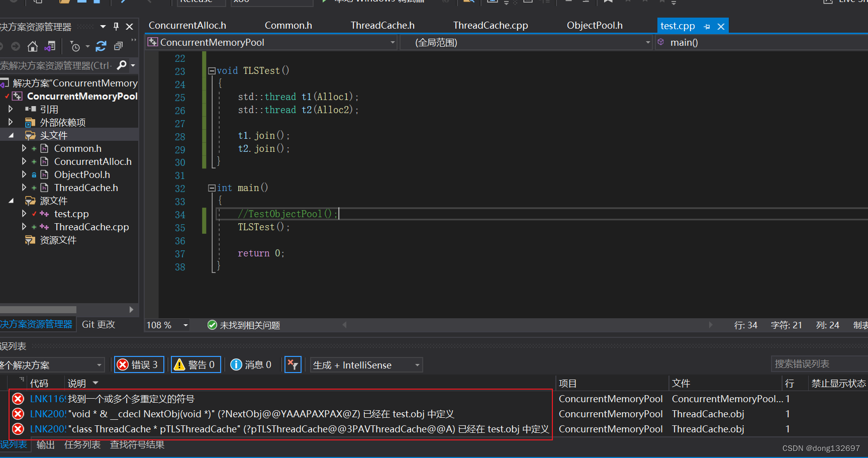Viewport: 868px width, 458px height.
Task: Switch to ObjectPool.h editor tab
Action: (x=595, y=25)
